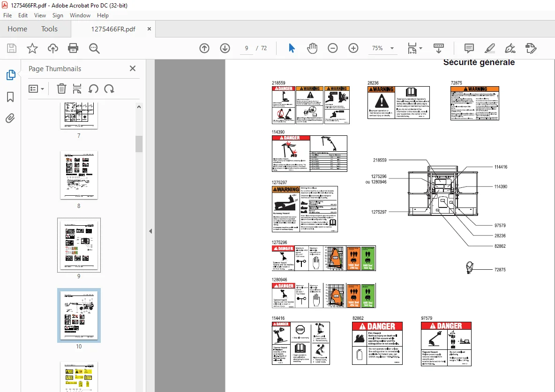This screenshot has height=392, width=555.
Task: Select the Hand pan tool
Action: 312,48
